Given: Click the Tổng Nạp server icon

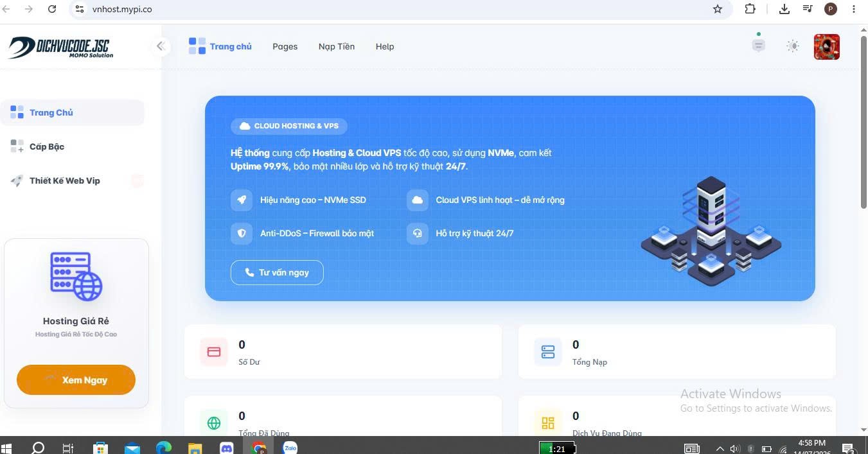Looking at the screenshot, I should tap(548, 352).
